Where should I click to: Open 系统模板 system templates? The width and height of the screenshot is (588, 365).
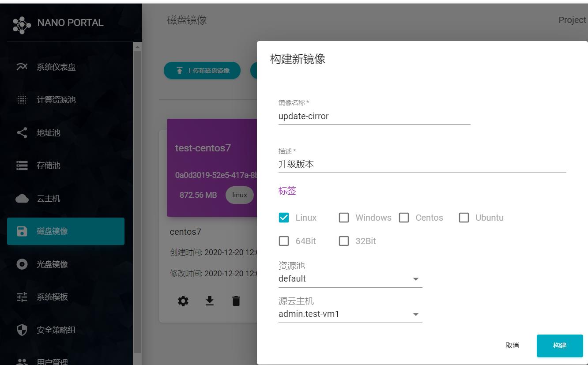click(66, 297)
